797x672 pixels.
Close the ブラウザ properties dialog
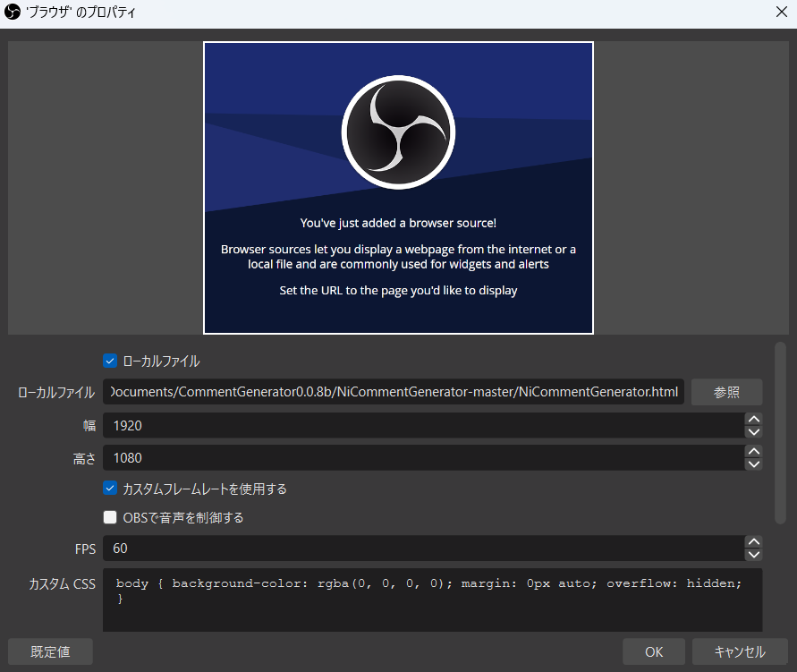point(781,12)
